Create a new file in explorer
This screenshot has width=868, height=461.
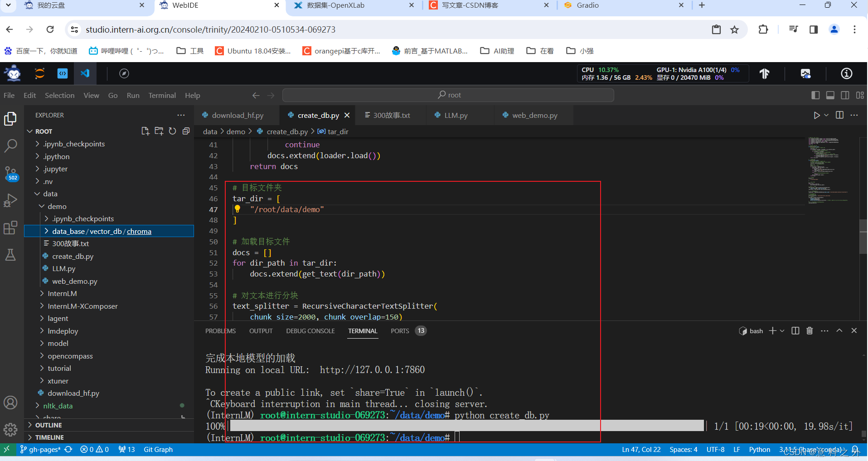145,131
